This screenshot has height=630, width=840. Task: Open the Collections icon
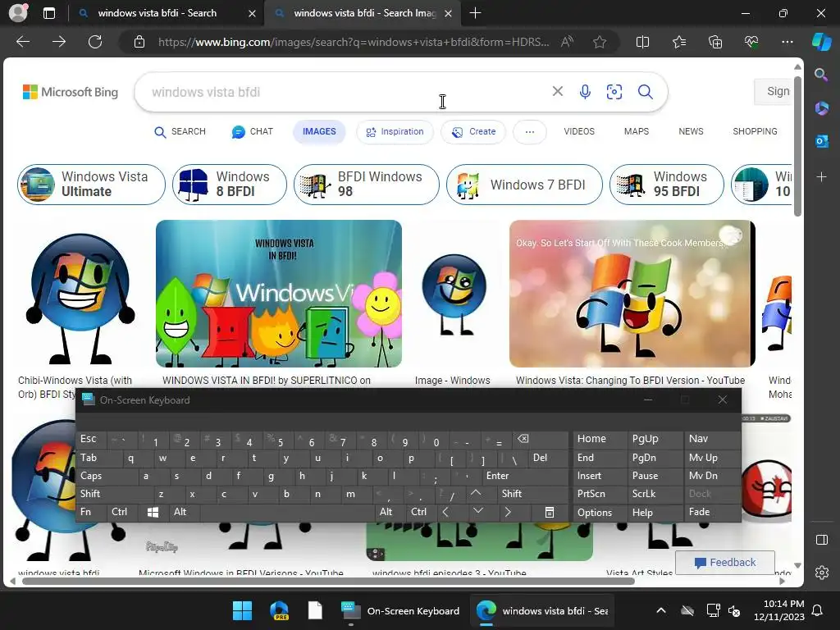click(x=715, y=42)
